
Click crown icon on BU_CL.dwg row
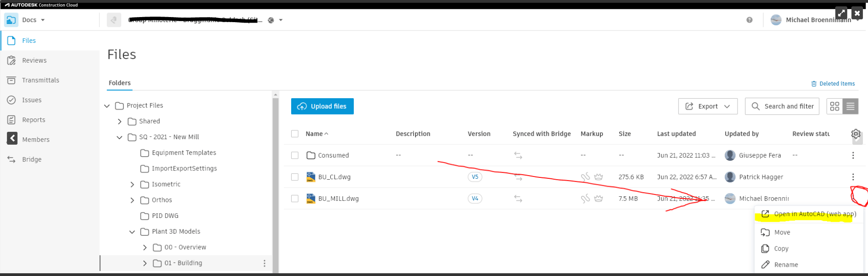click(x=598, y=177)
